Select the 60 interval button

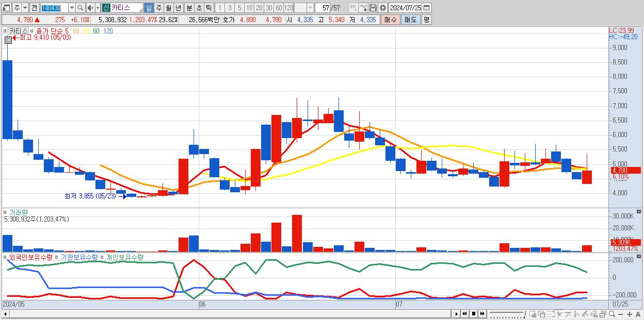[x=279, y=8]
